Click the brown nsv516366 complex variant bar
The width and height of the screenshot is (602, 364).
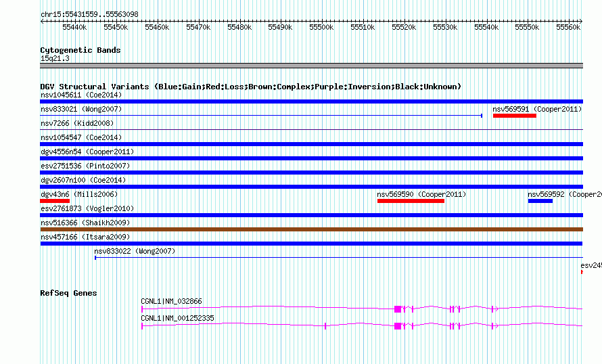311,229
